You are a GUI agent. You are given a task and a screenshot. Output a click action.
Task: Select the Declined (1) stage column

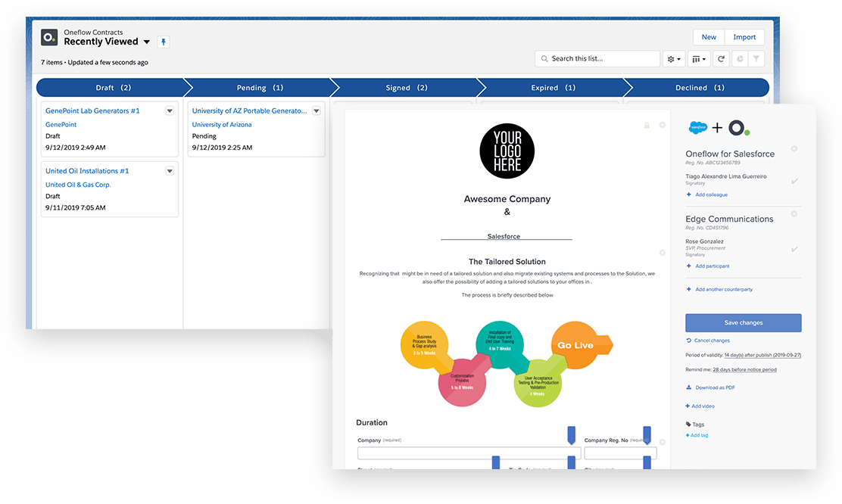(x=700, y=88)
